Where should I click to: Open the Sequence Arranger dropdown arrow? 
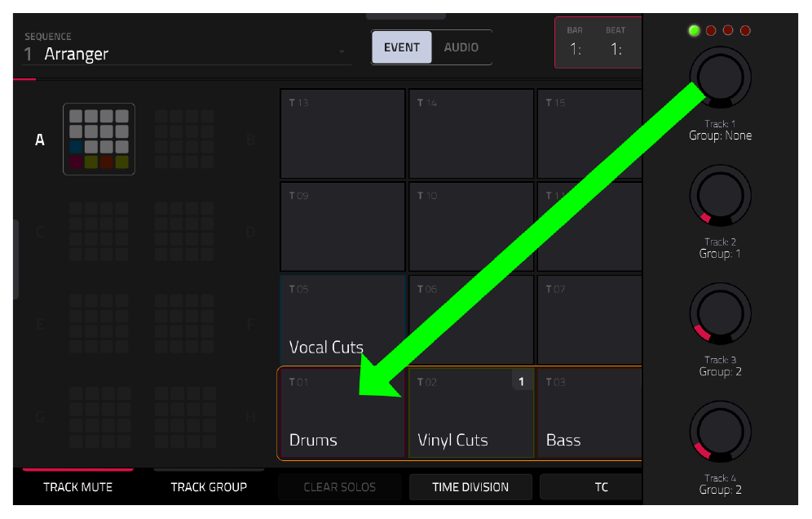point(342,52)
